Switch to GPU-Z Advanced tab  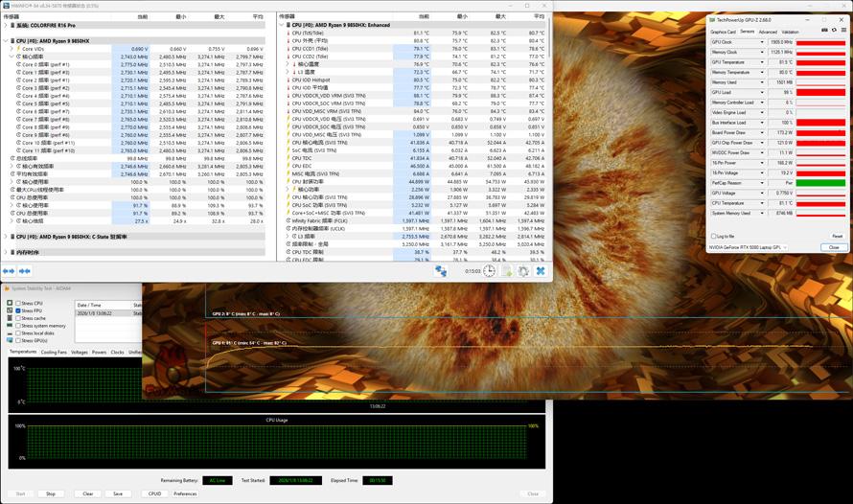pyautogui.click(x=768, y=32)
